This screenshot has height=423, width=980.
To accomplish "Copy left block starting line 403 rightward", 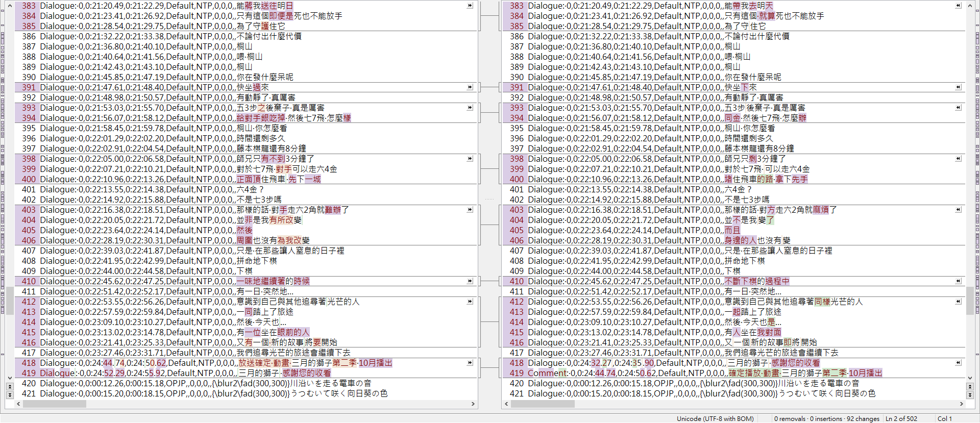I will (470, 210).
